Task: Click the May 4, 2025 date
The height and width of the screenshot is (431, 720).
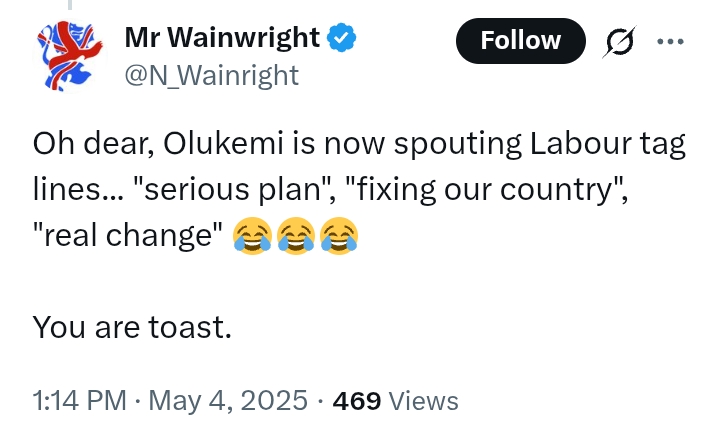Action: (x=228, y=400)
